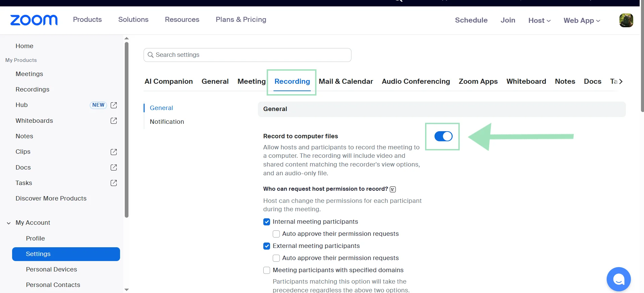Go to Home in sidebar
The height and width of the screenshot is (293, 644).
[25, 46]
